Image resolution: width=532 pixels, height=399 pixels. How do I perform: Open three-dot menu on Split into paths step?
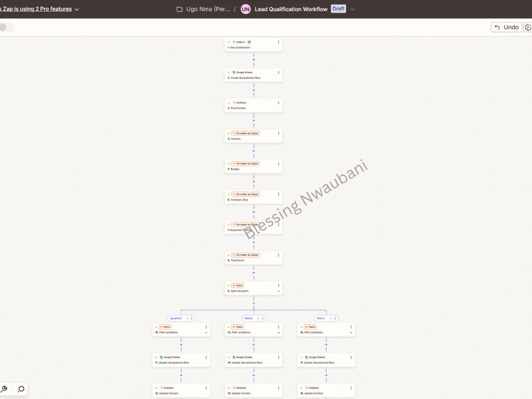click(x=279, y=285)
